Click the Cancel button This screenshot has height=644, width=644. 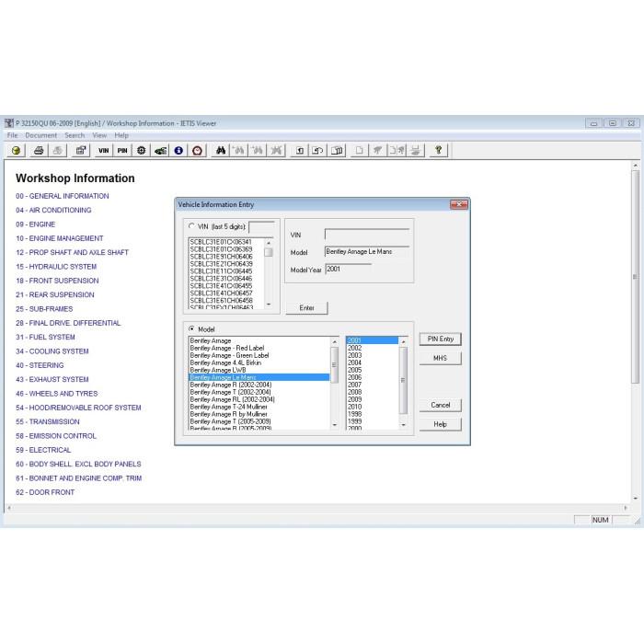click(x=441, y=405)
